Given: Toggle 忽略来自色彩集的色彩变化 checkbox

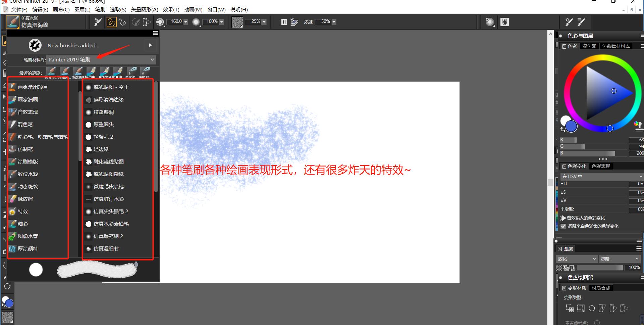Looking at the screenshot, I should pyautogui.click(x=563, y=226).
